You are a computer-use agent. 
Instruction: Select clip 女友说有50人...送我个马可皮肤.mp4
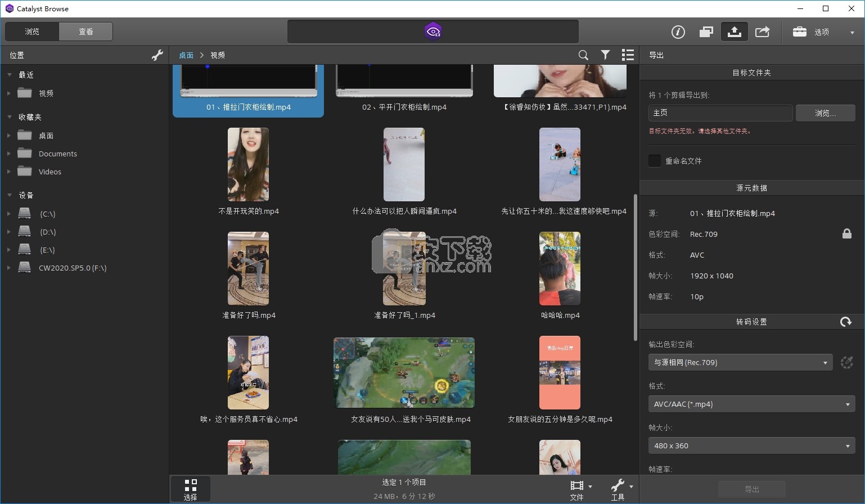click(x=404, y=380)
